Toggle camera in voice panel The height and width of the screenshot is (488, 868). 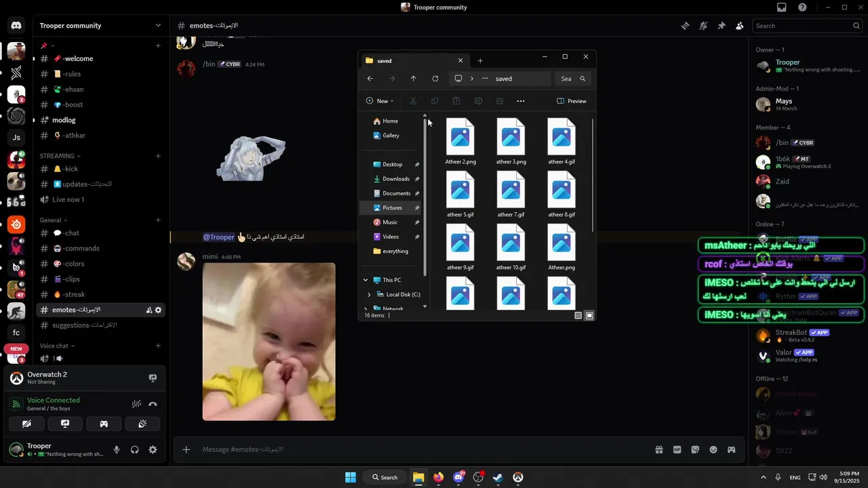[x=26, y=424]
